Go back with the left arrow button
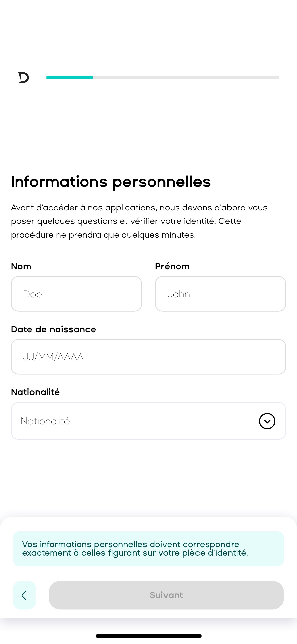This screenshot has width=297, height=644. click(x=24, y=595)
